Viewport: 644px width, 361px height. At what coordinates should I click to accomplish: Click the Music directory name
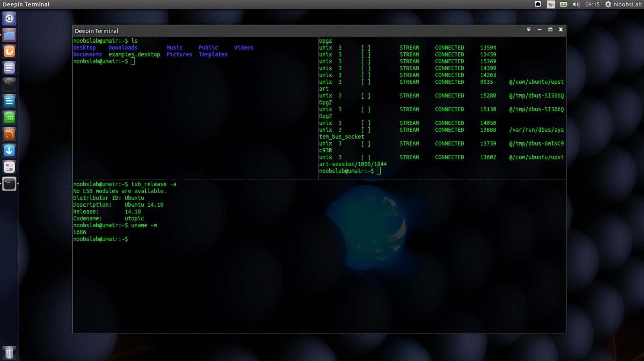pos(175,48)
